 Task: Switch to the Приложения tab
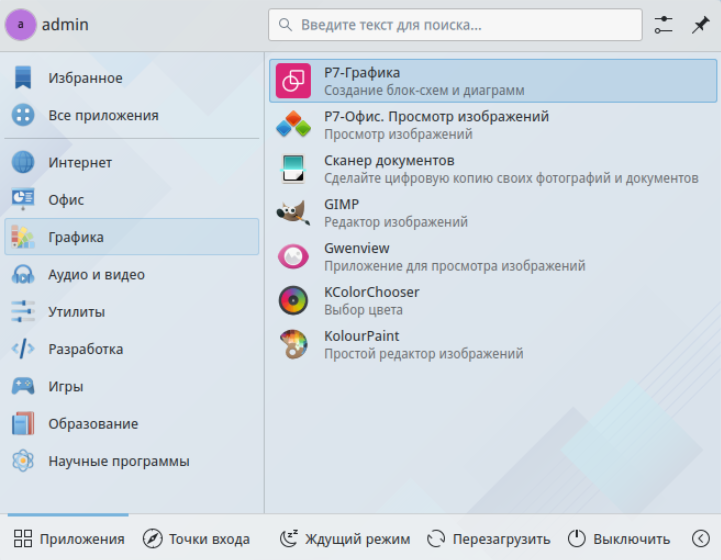[69, 538]
